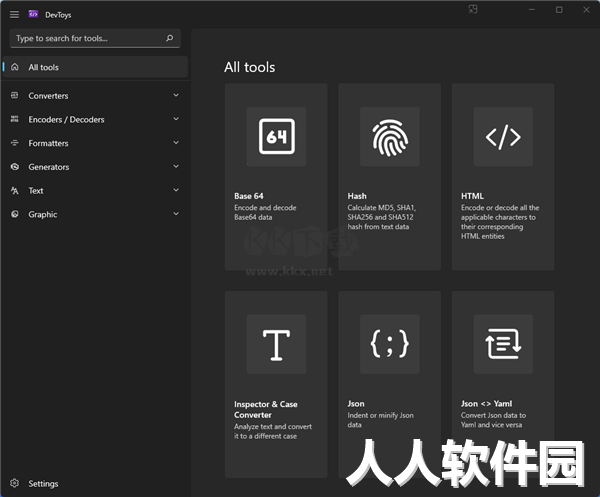
Task: Open the Formatters category
Action: tap(95, 143)
